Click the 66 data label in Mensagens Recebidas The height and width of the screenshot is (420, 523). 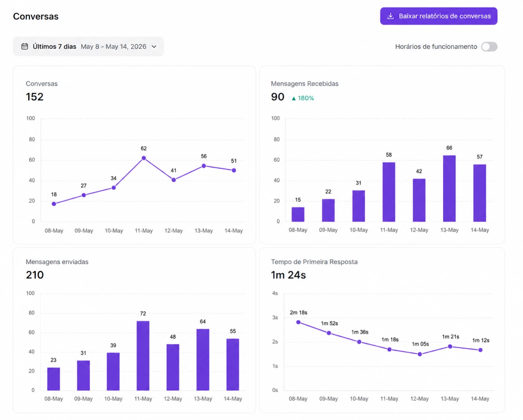tap(449, 148)
